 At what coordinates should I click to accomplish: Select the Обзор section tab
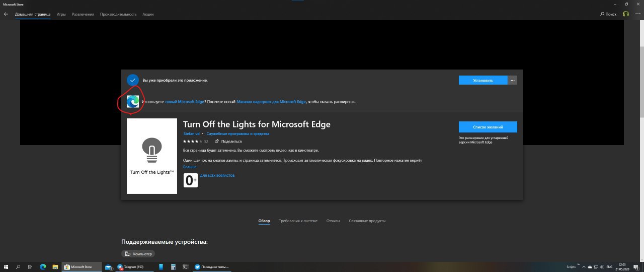[x=264, y=221]
